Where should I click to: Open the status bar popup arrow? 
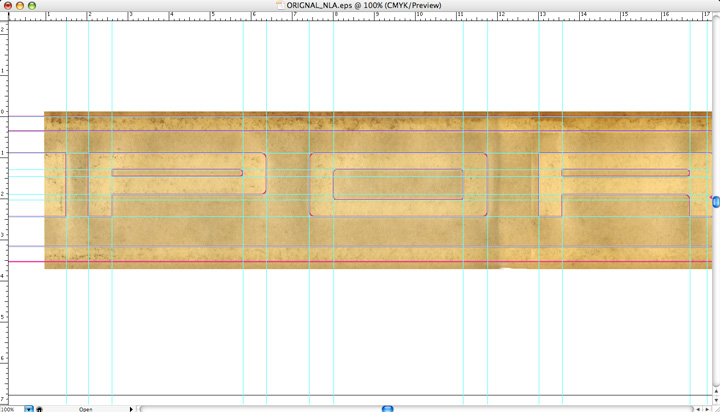tap(131, 409)
